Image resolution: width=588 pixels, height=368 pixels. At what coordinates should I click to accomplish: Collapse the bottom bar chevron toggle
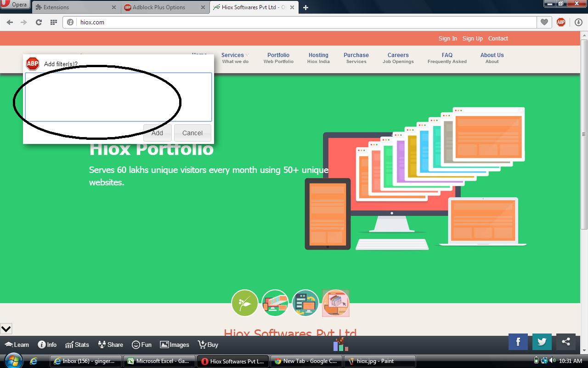(x=6, y=329)
